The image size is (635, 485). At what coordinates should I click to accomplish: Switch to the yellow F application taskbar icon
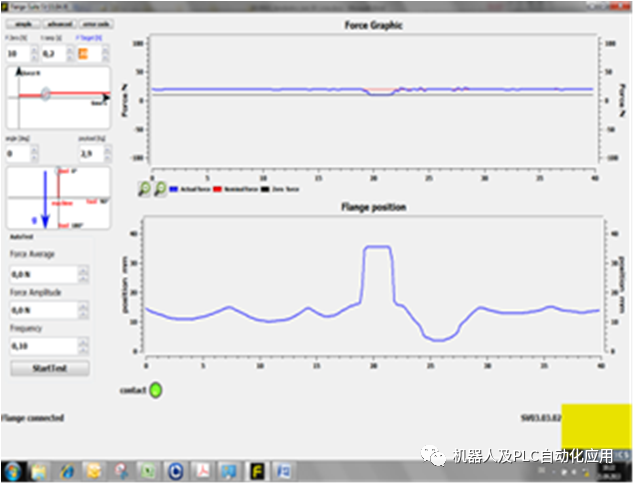[x=257, y=471]
